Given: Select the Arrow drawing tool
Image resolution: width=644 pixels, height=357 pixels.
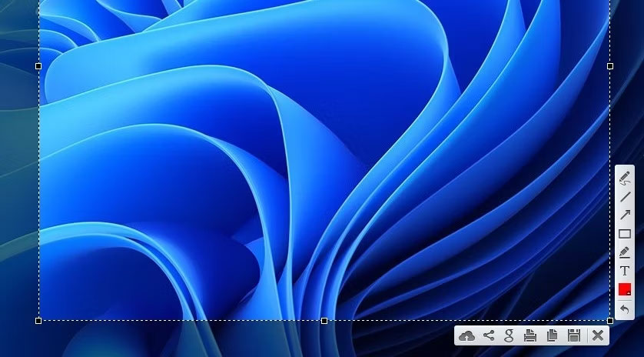Looking at the screenshot, I should coord(625,215).
